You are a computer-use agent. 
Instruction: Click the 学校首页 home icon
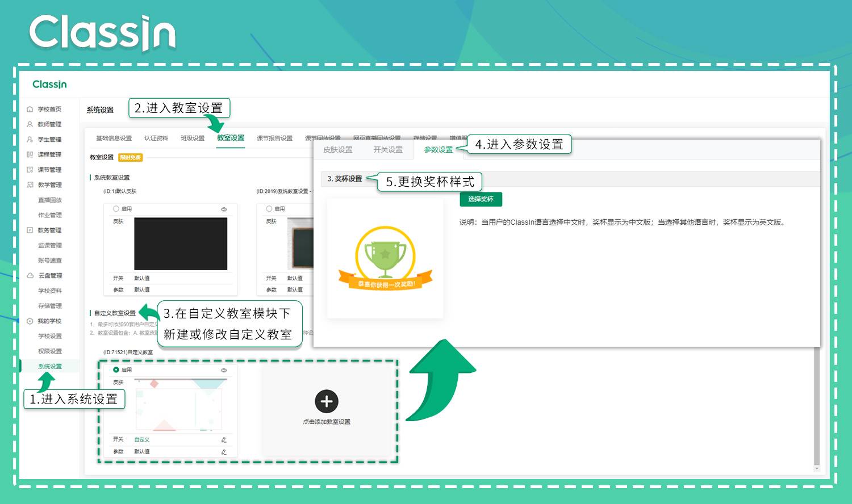pos(30,109)
